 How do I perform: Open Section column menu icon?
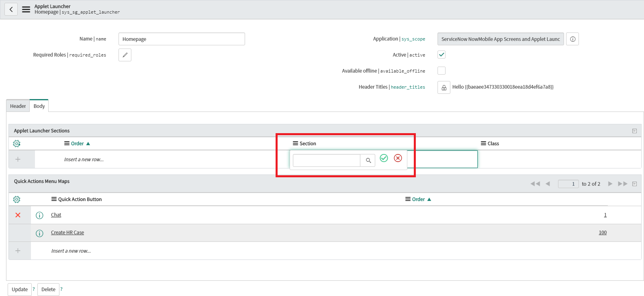pyautogui.click(x=295, y=144)
